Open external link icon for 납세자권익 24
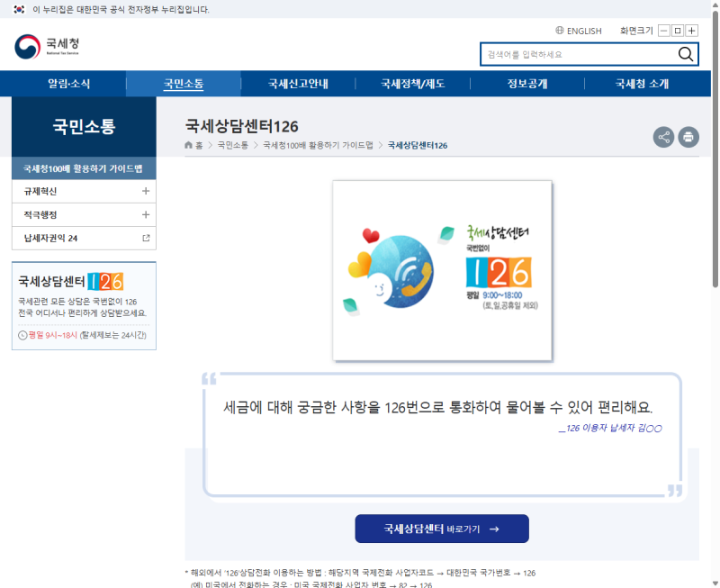720x588 pixels. pyautogui.click(x=146, y=238)
